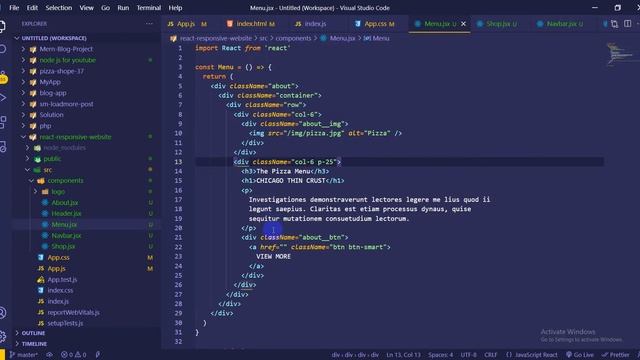Viewport: 640px width, 360px height.
Task: Switch to the Shop.jsx editor tab
Action: click(x=497, y=24)
